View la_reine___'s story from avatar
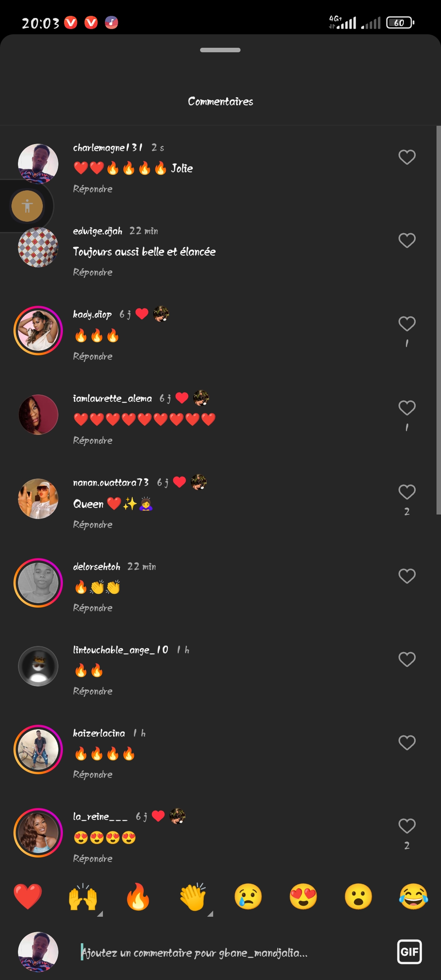Screen dimensions: 441x980 pos(38,833)
